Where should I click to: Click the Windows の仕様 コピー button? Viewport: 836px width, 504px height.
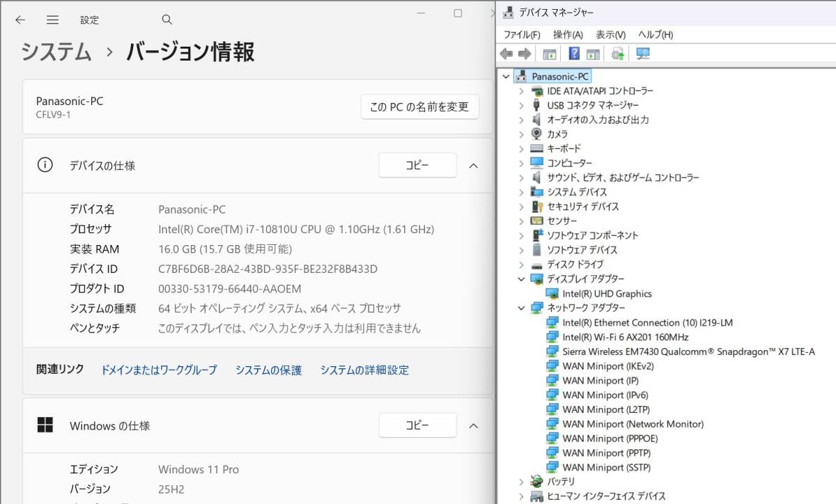[x=417, y=425]
